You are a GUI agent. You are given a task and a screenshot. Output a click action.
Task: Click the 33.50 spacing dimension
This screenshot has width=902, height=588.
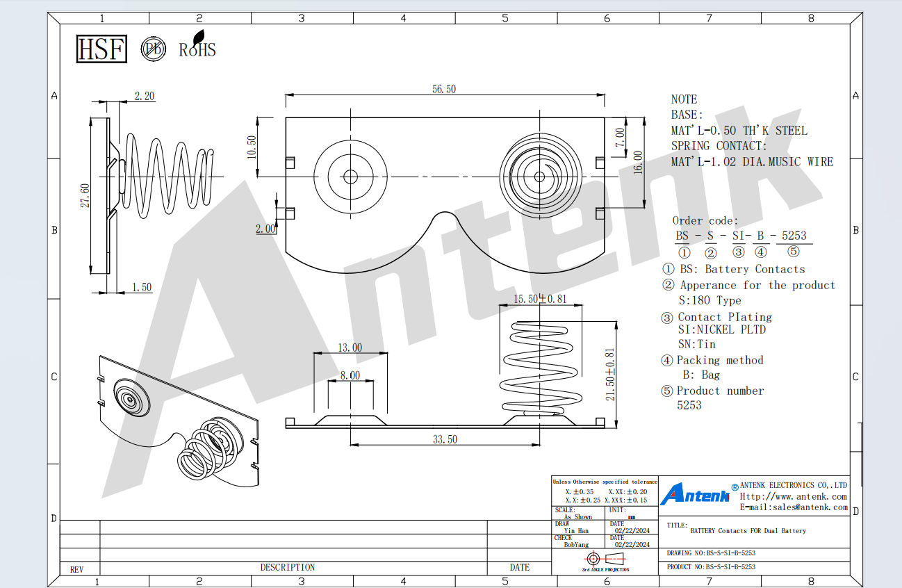point(445,439)
